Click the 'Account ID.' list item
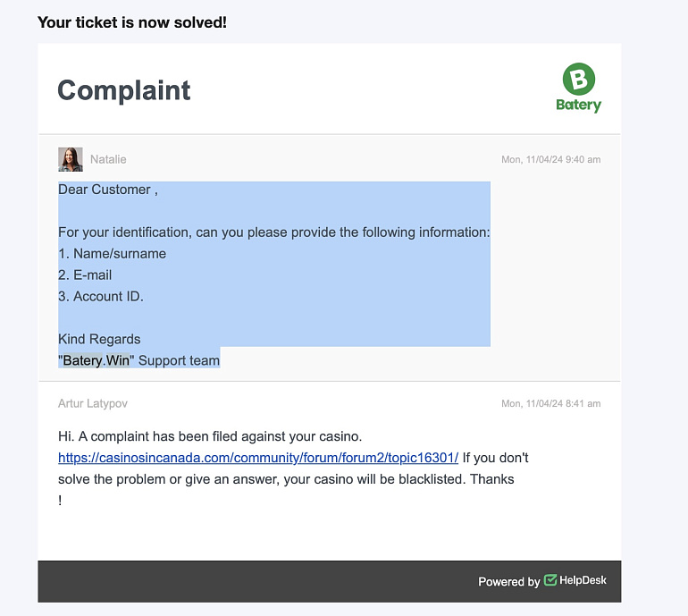 coord(100,296)
